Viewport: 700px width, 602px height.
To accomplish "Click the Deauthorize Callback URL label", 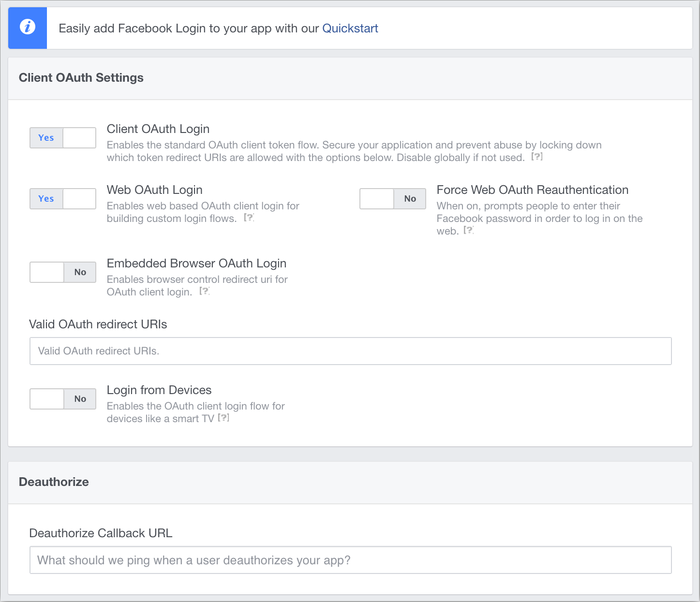I will tap(101, 533).
